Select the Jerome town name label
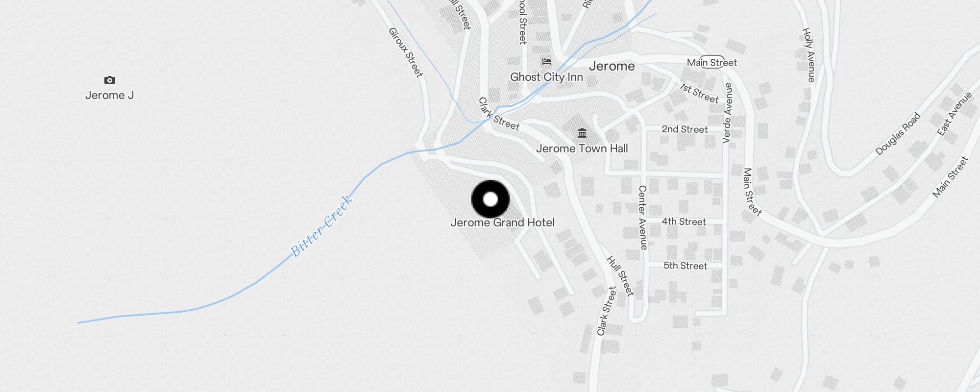980x392 pixels. (x=612, y=66)
